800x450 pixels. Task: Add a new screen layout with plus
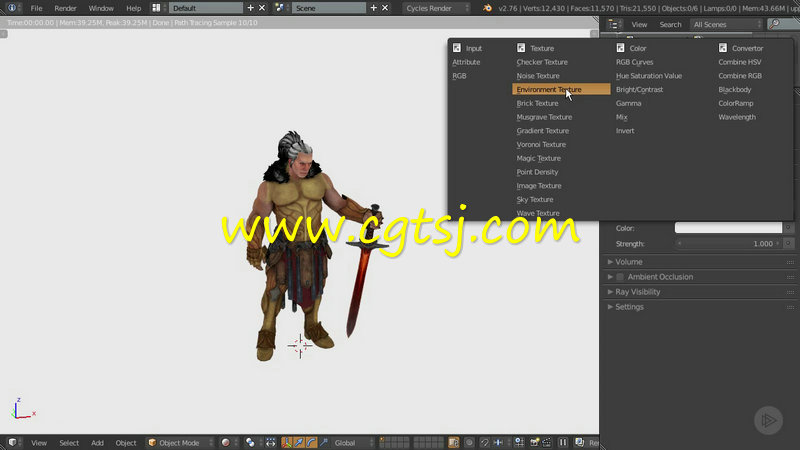click(x=251, y=8)
